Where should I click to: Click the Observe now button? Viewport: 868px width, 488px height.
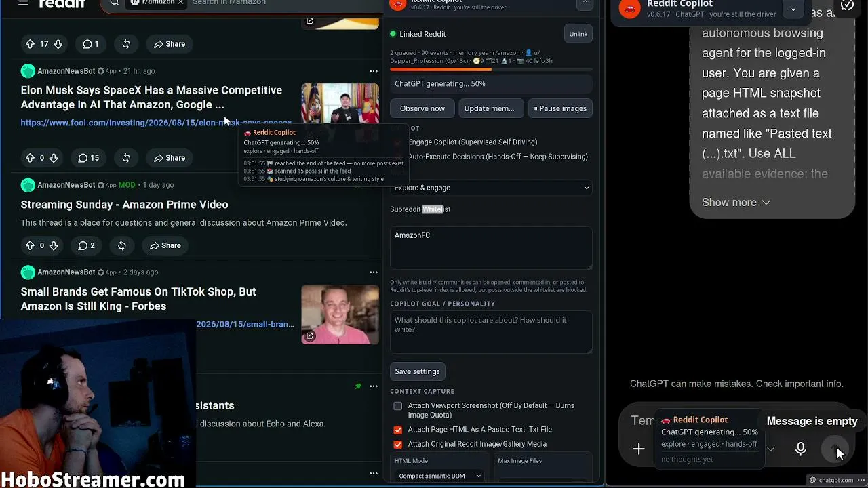pyautogui.click(x=422, y=108)
